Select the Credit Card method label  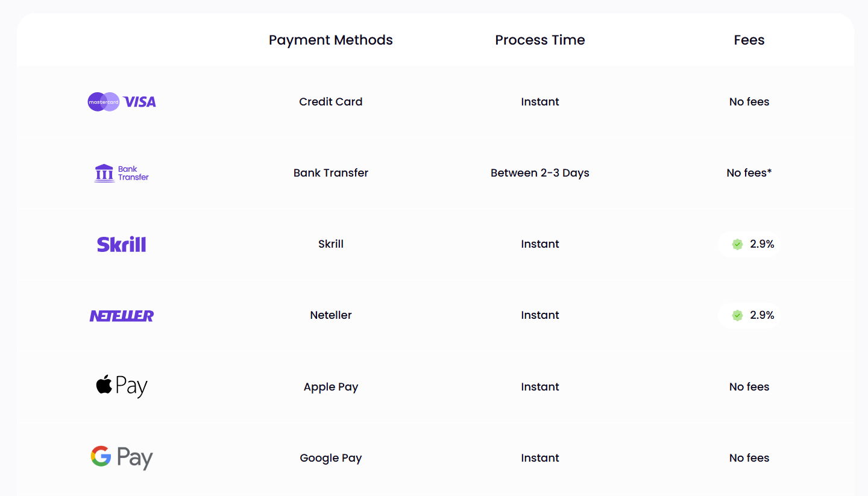[x=330, y=102]
